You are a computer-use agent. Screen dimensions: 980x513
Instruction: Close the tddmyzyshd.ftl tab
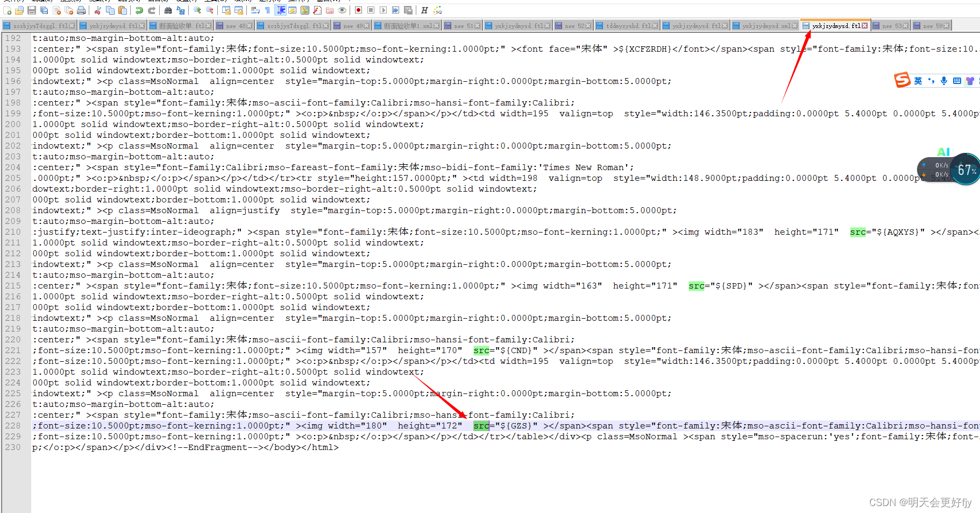point(655,26)
